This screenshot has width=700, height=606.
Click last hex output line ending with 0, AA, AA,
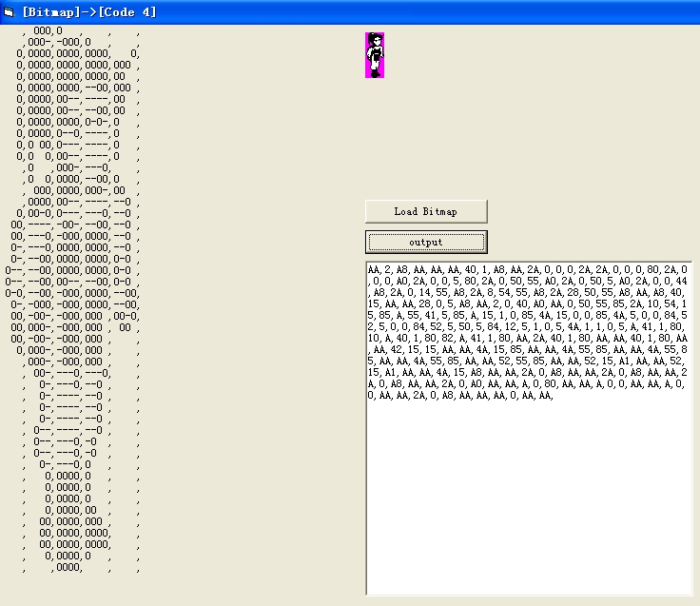point(460,395)
